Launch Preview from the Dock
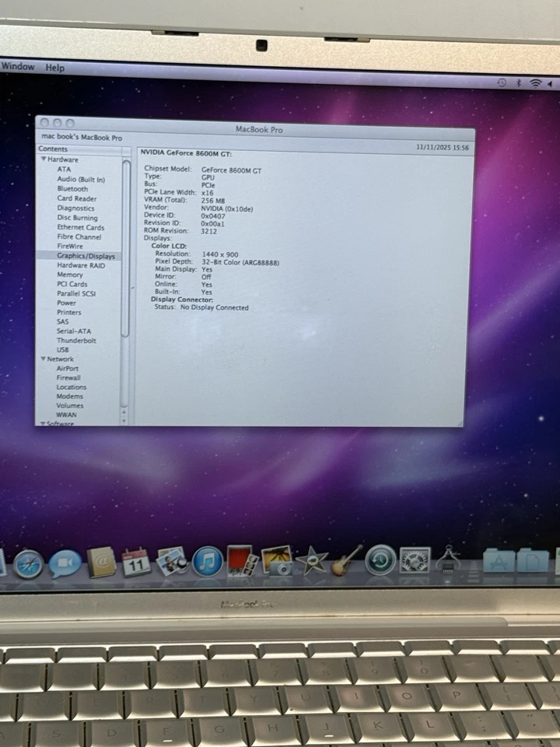560x747 pixels. click(x=171, y=561)
